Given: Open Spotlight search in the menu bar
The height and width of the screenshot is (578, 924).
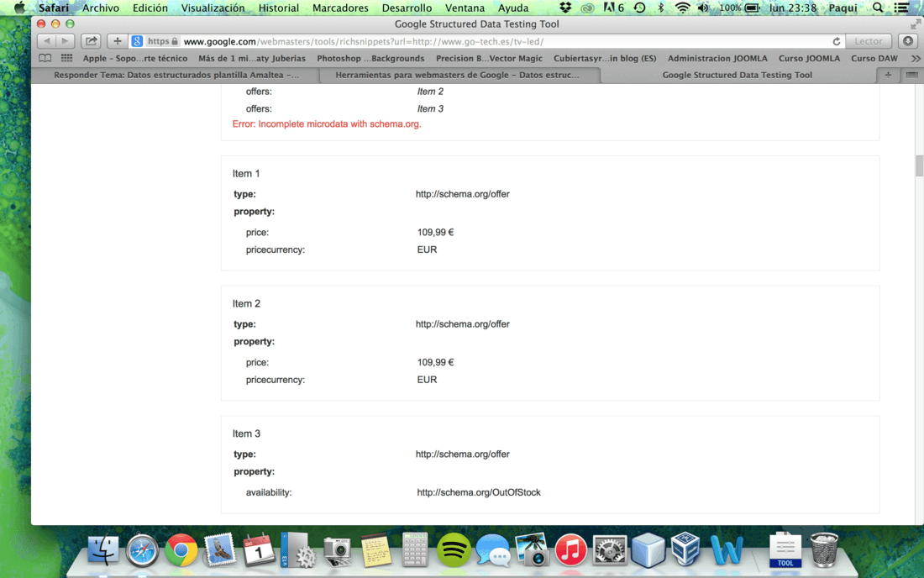Looking at the screenshot, I should coord(878,8).
